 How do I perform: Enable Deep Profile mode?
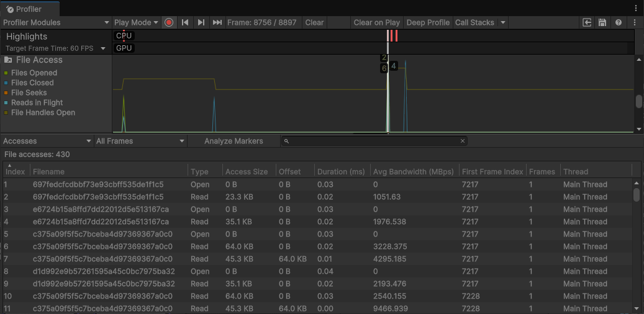(x=428, y=22)
